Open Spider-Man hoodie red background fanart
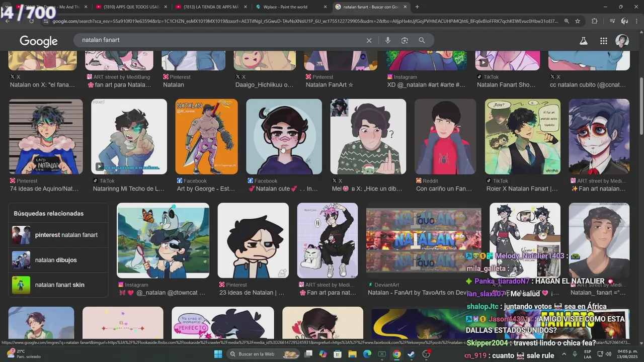The width and height of the screenshot is (644, 362). click(x=445, y=136)
